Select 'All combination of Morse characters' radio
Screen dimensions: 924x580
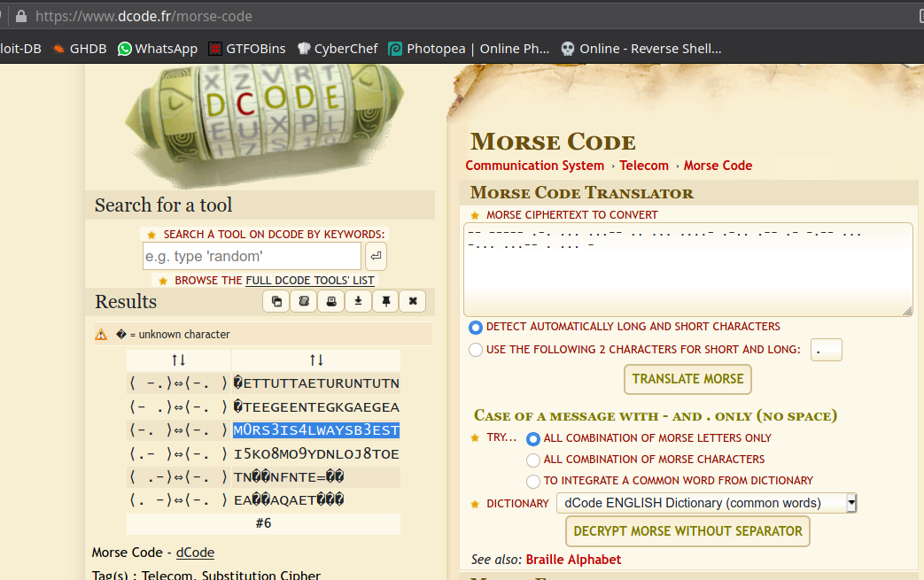[x=533, y=460]
